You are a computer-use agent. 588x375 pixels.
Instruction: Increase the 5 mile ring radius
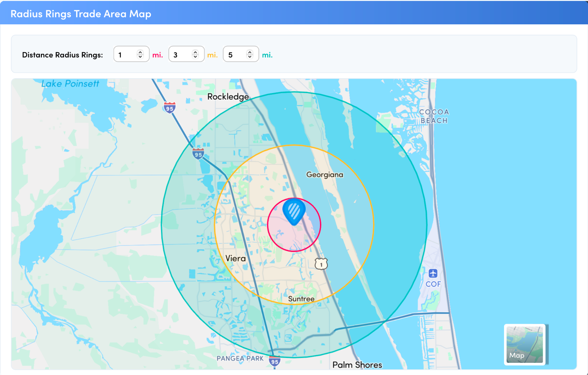pos(250,52)
